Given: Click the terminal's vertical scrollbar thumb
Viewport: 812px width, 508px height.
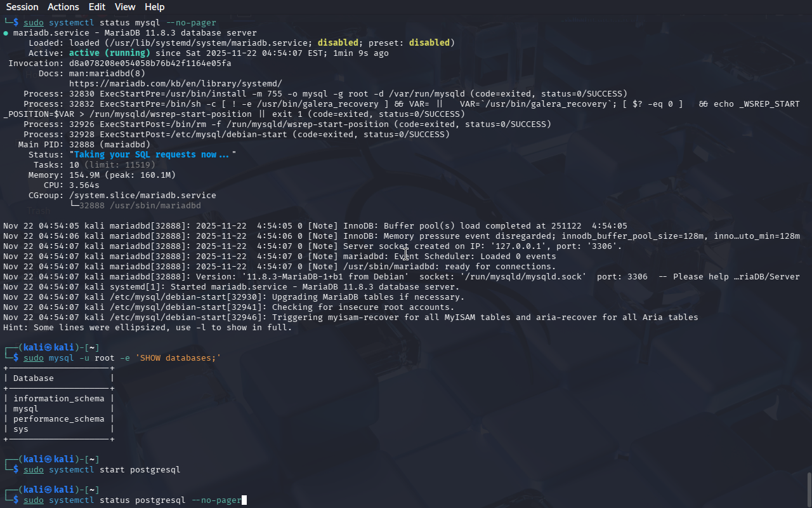Looking at the screenshot, I should [809, 489].
